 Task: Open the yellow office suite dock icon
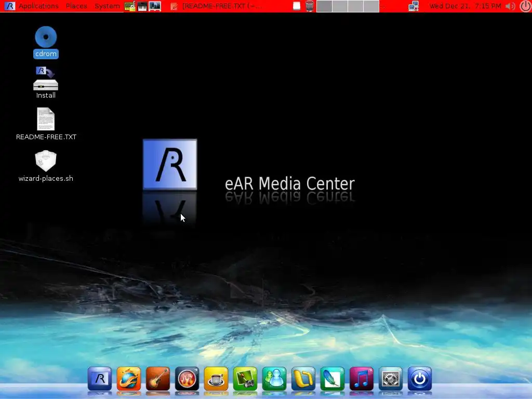coord(303,378)
